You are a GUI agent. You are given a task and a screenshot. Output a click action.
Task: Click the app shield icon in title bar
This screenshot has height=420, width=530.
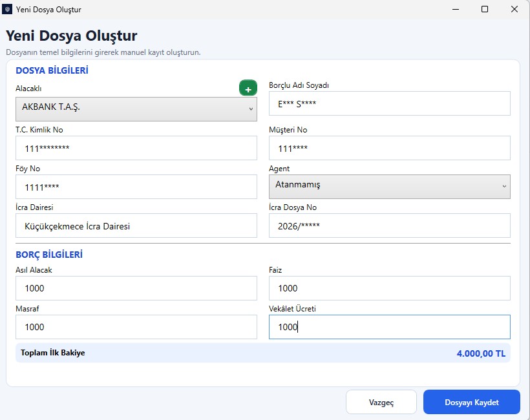pos(7,9)
